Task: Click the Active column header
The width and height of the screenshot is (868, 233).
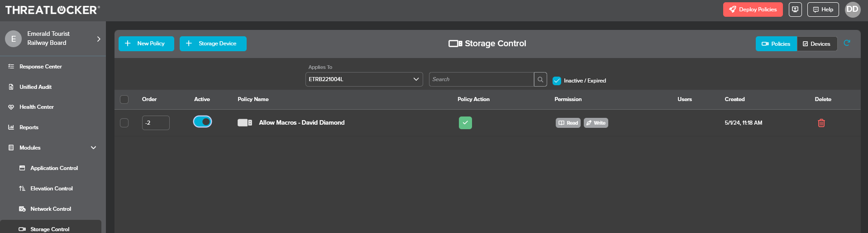Action: (x=202, y=99)
